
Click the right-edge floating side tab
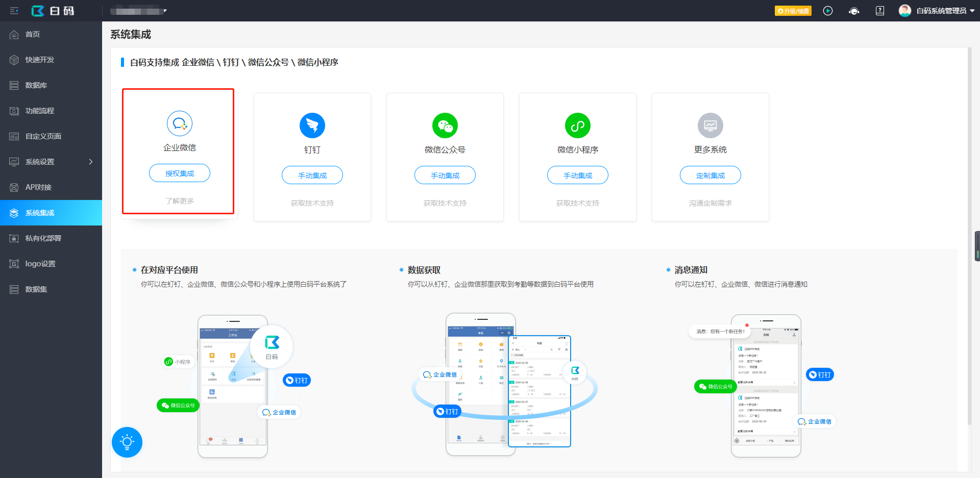tap(977, 246)
